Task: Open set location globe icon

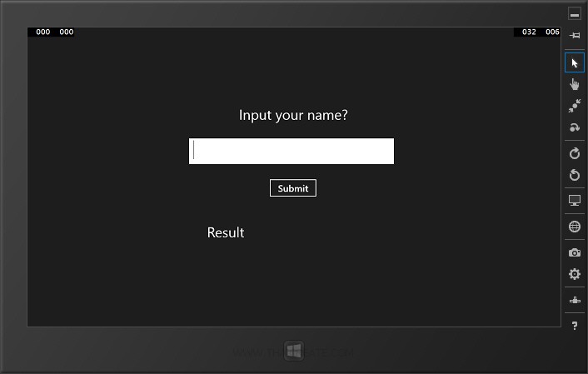Action: (574, 227)
